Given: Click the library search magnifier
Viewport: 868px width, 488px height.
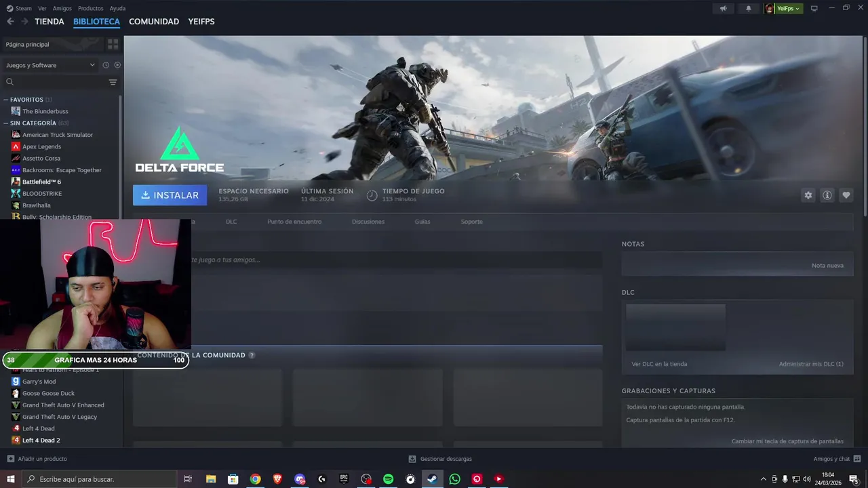Looking at the screenshot, I should (x=9, y=82).
